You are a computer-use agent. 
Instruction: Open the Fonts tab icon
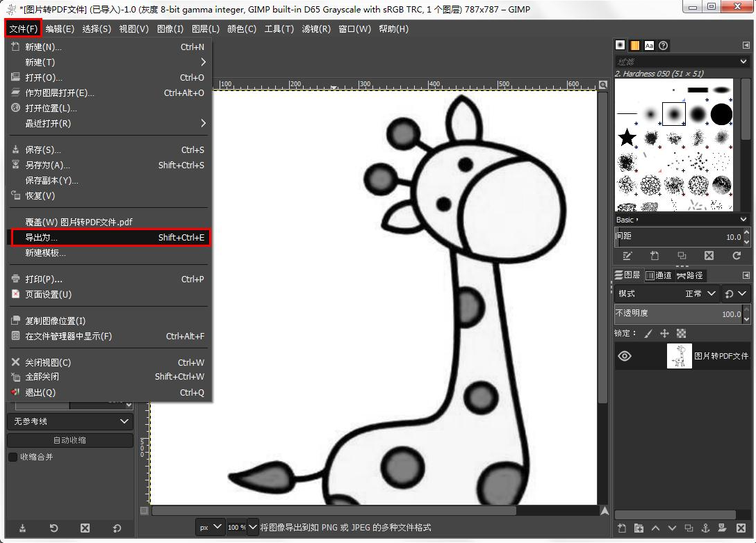click(x=649, y=45)
